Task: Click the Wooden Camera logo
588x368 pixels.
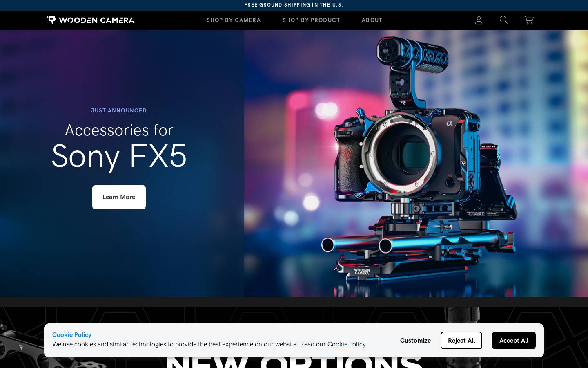Action: click(91, 20)
